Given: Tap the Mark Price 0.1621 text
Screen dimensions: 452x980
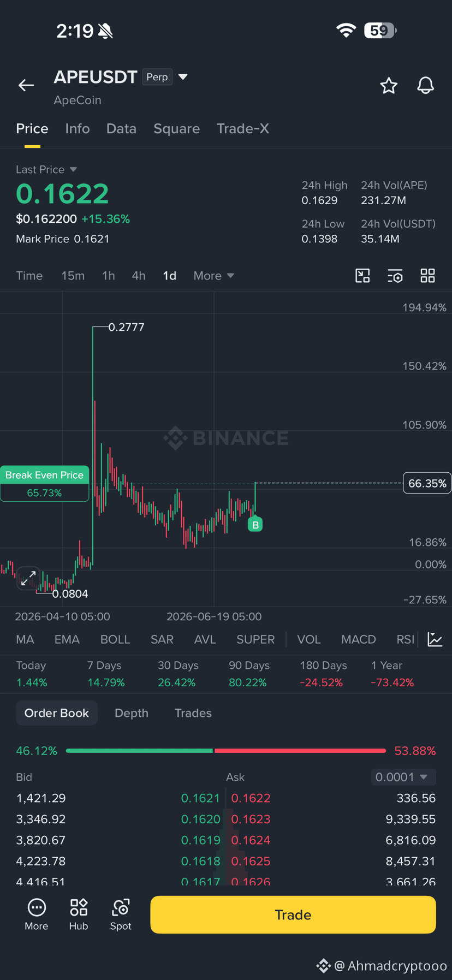Looking at the screenshot, I should 63,239.
